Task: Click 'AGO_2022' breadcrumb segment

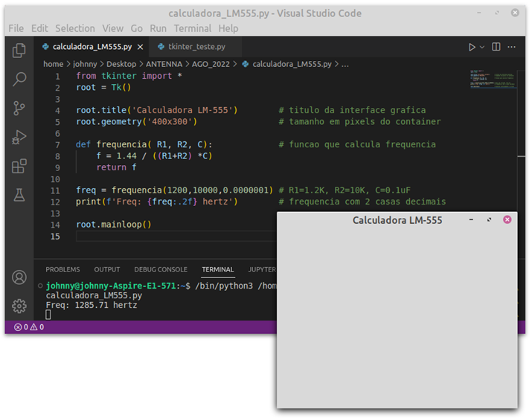Action: (211, 64)
